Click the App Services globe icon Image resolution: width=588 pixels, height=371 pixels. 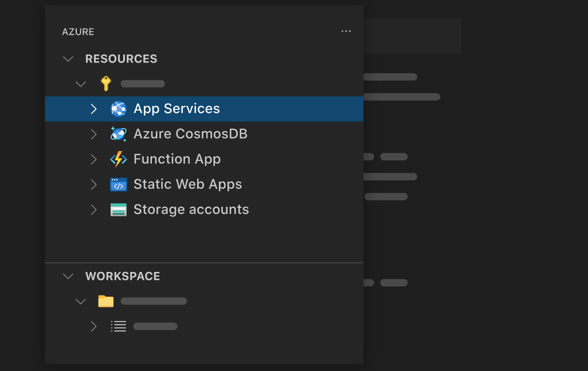[118, 109]
